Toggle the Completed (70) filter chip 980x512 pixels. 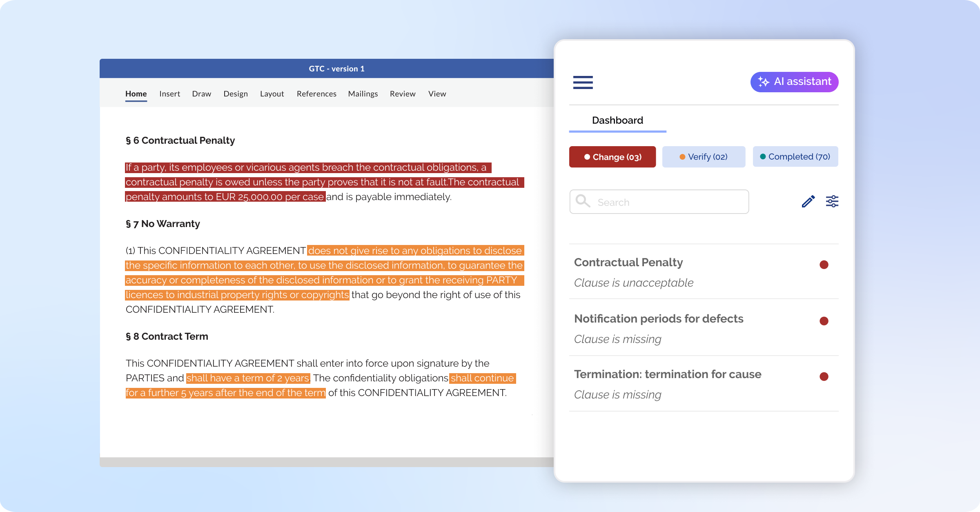click(795, 156)
